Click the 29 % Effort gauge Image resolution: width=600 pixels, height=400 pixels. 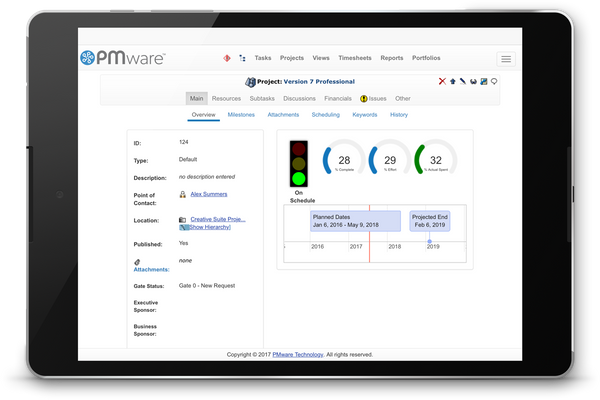pyautogui.click(x=390, y=158)
